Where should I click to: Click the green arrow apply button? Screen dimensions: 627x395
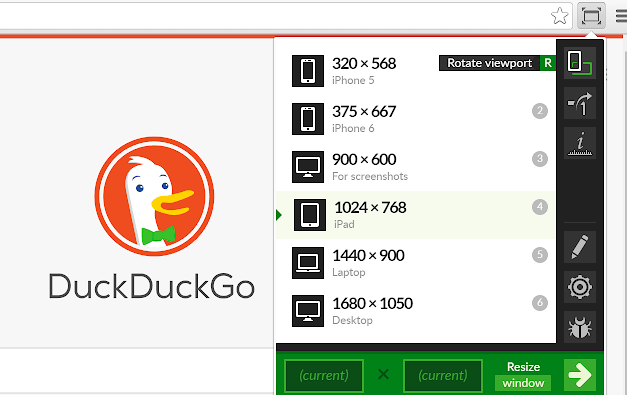[580, 375]
